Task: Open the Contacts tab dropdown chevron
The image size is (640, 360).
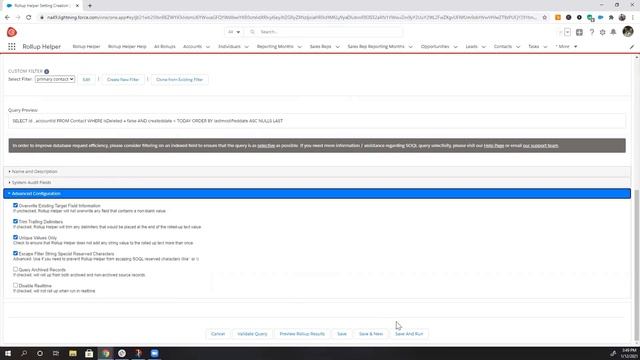Action: [x=518, y=47]
